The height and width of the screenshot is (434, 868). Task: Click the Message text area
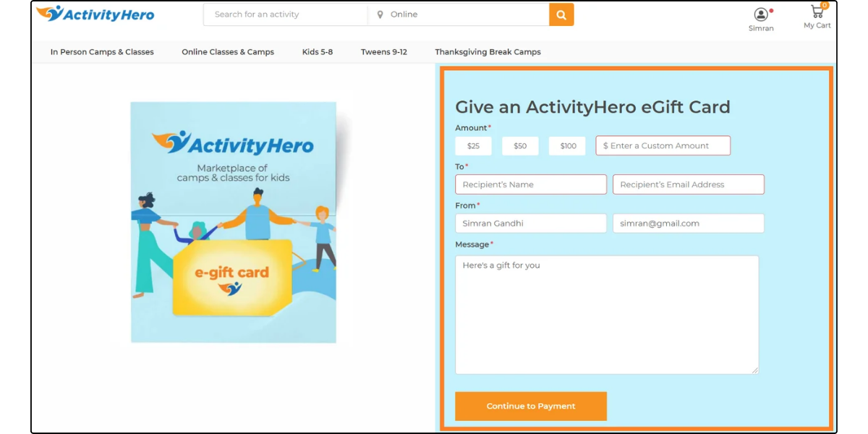click(x=607, y=315)
